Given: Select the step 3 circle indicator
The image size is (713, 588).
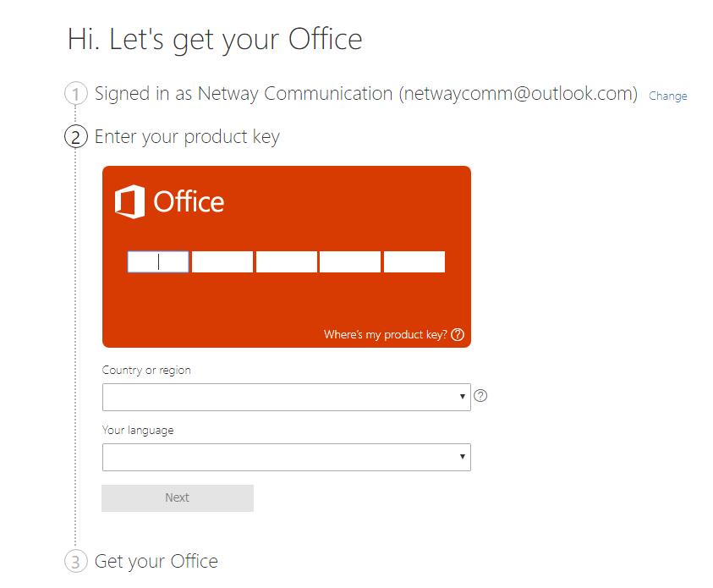Looking at the screenshot, I should pyautogui.click(x=75, y=561).
